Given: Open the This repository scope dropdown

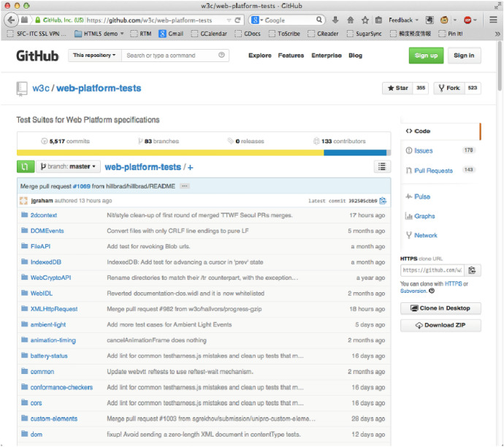Looking at the screenshot, I should (x=94, y=56).
